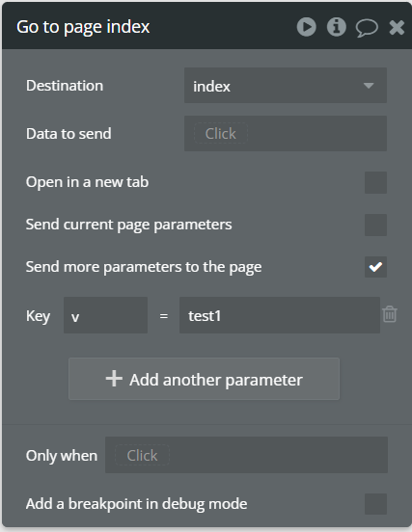
Task: Open the info documentation icon
Action: point(336,27)
